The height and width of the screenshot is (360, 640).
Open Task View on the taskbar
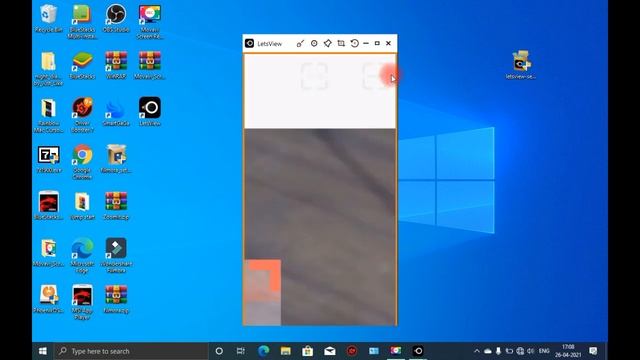tap(241, 351)
